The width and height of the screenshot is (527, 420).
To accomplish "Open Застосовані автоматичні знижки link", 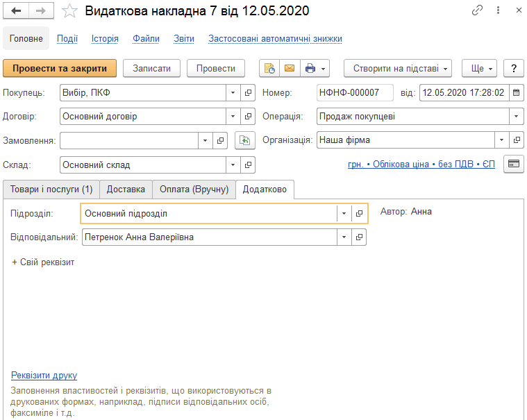I will (275, 39).
